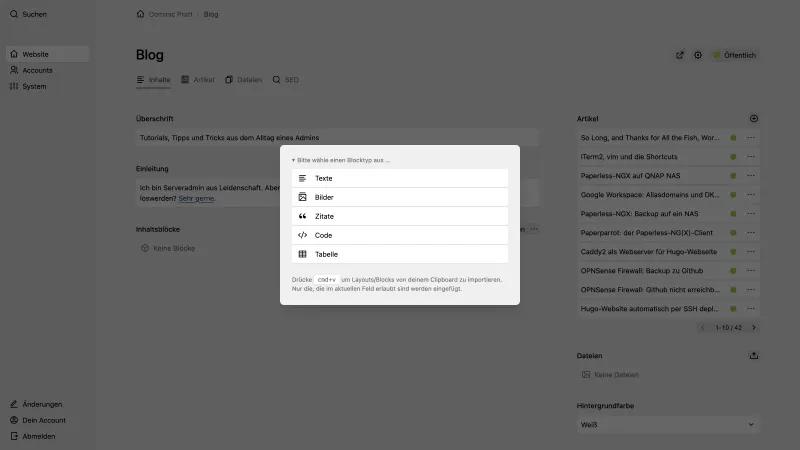Open the Website section in sidebar

47,54
